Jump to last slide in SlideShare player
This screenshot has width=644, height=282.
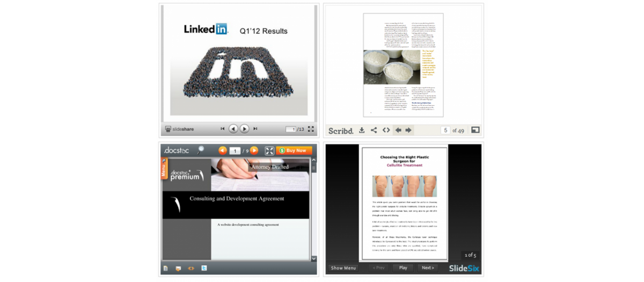[x=255, y=129]
